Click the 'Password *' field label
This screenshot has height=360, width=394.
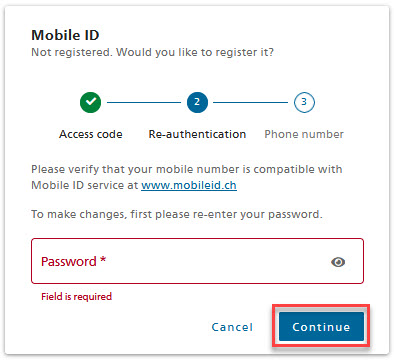point(73,261)
